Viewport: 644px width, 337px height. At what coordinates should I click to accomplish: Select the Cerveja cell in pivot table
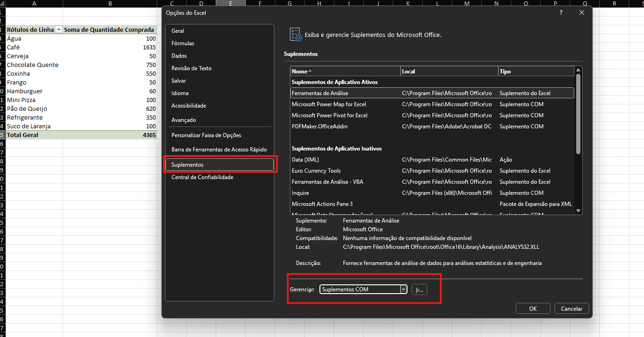click(x=35, y=56)
